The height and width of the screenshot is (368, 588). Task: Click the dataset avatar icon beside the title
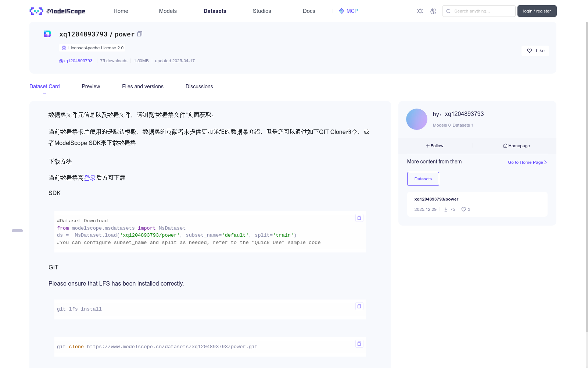point(47,34)
